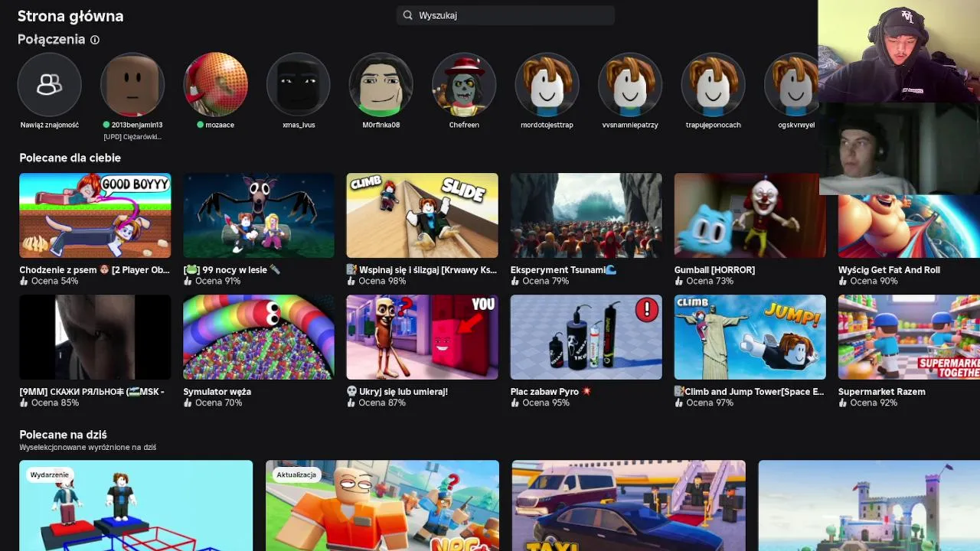The width and height of the screenshot is (980, 551).
Task: Open M0rfinka08 avatar
Action: 381,84
